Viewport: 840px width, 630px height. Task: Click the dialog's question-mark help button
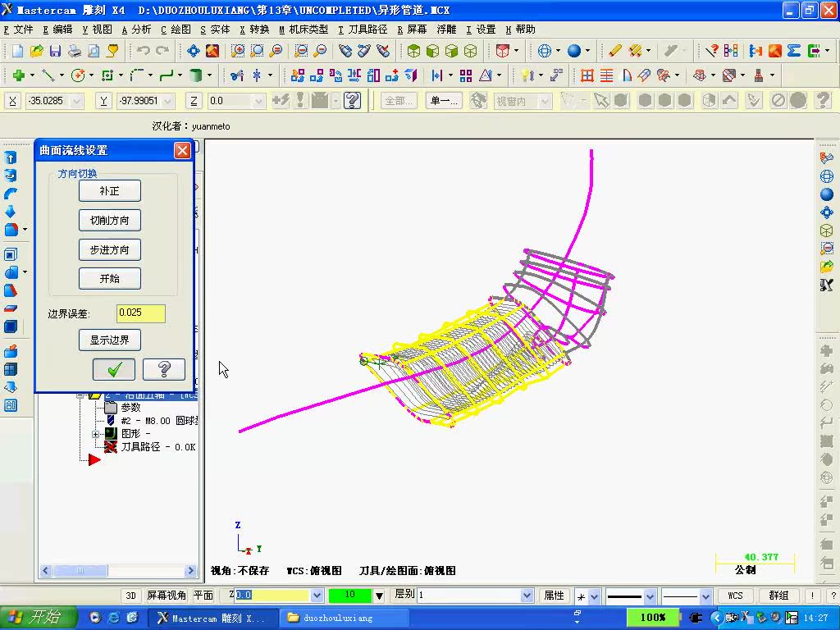pyautogui.click(x=164, y=369)
